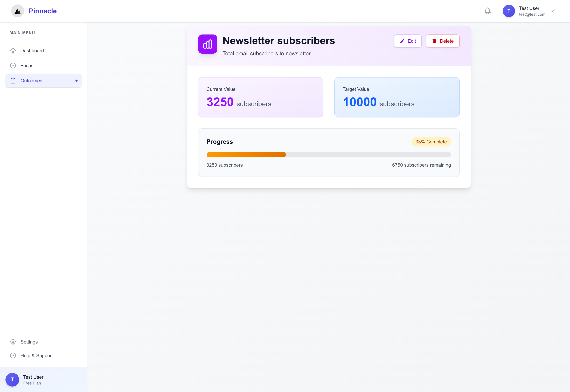Delete the Newsletter subscribers outcome
570x392 pixels.
point(443,41)
